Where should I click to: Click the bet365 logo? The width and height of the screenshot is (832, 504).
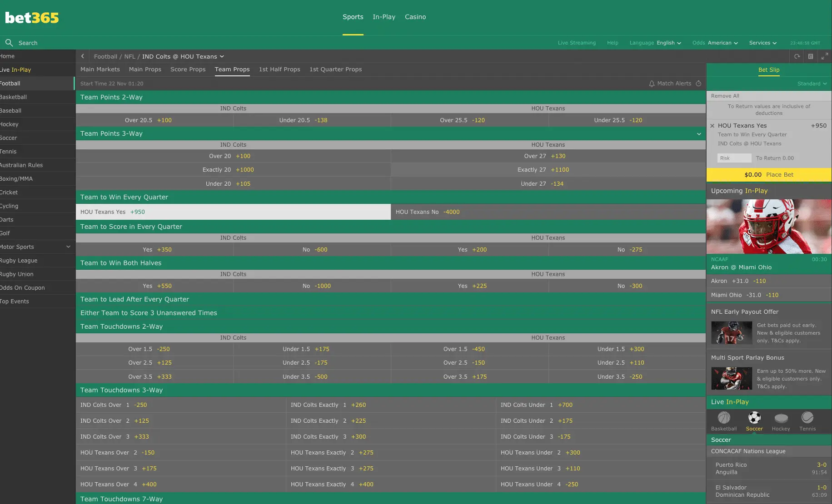tap(32, 18)
